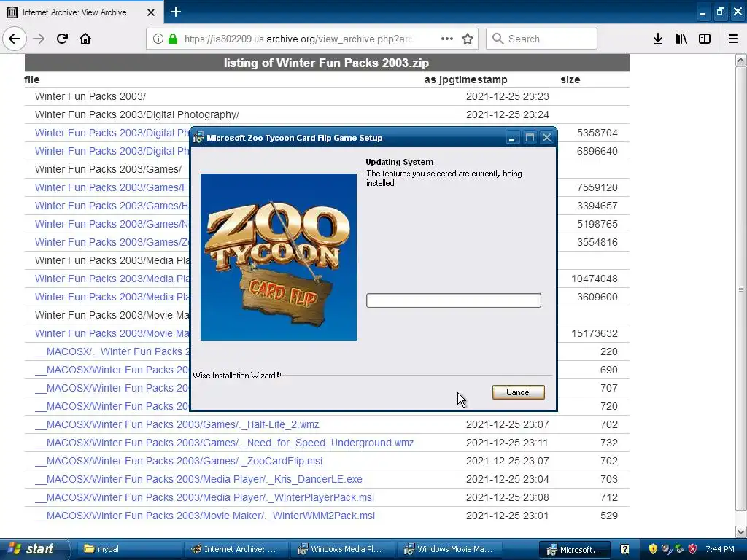747x560 pixels.
Task: Open the MACOSX WinterPlayerPack.msi link
Action: [204, 497]
